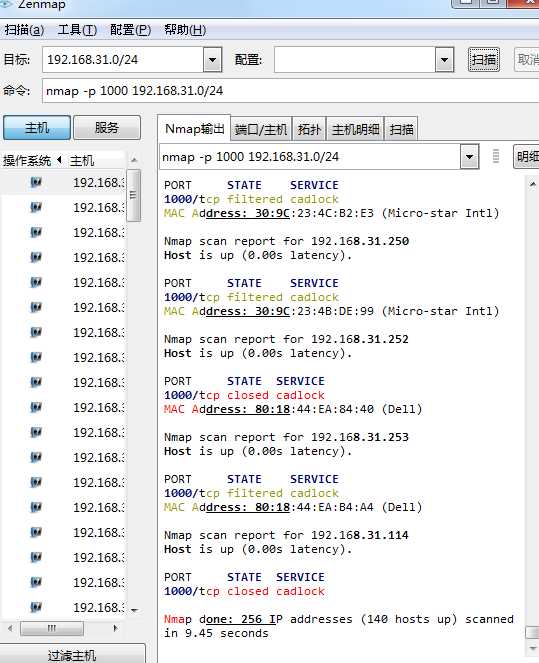Image resolution: width=539 pixels, height=663 pixels.
Task: Click the 扫描 scan button
Action: point(484,60)
